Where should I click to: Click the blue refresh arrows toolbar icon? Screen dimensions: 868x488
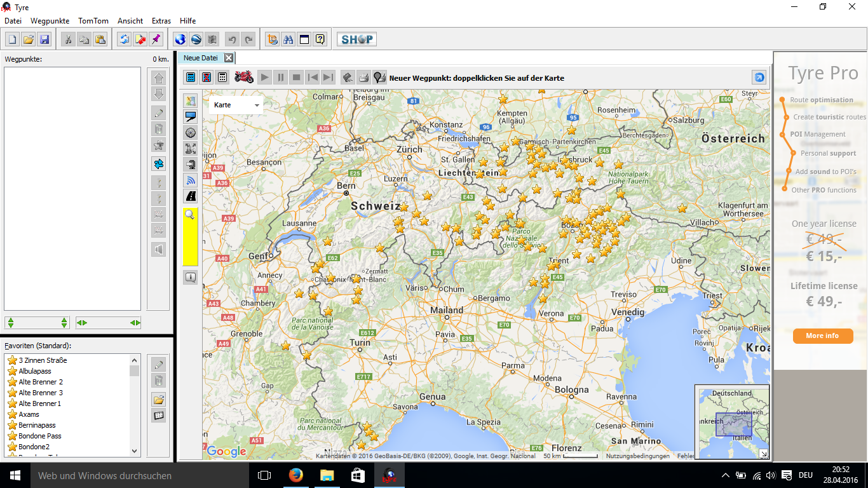pyautogui.click(x=124, y=39)
